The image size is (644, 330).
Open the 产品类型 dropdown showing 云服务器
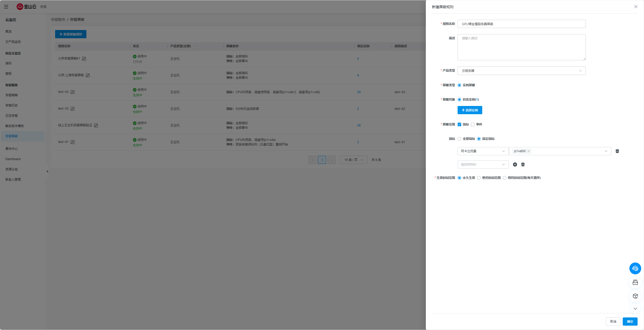click(521, 71)
